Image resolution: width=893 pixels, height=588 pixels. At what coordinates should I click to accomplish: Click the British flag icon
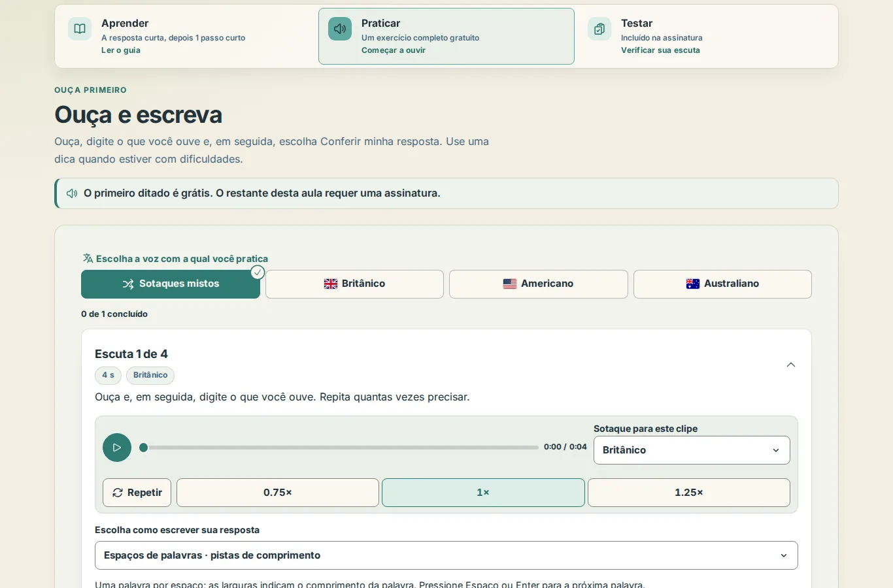click(x=331, y=284)
